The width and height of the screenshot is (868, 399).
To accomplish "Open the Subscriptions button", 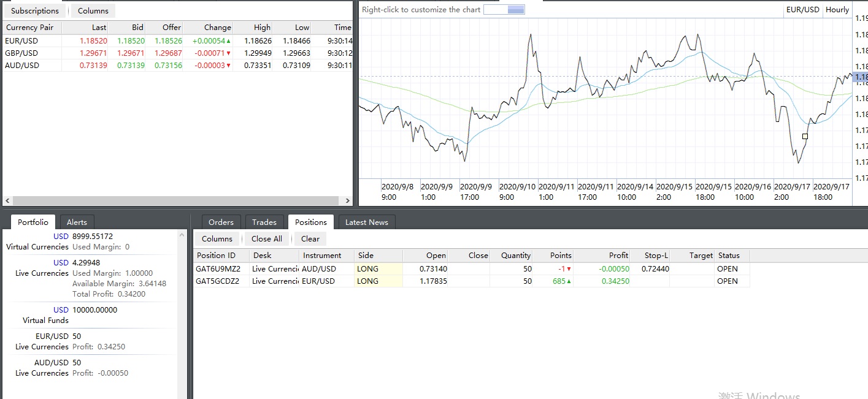I will pos(35,11).
